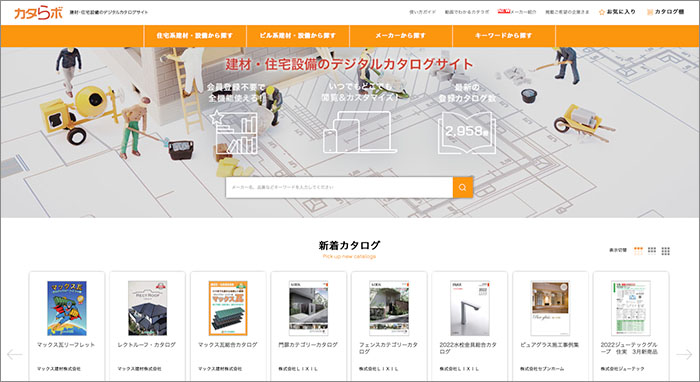700x382 pixels.
Task: Click the orange search magnifier button
Action: tap(462, 187)
